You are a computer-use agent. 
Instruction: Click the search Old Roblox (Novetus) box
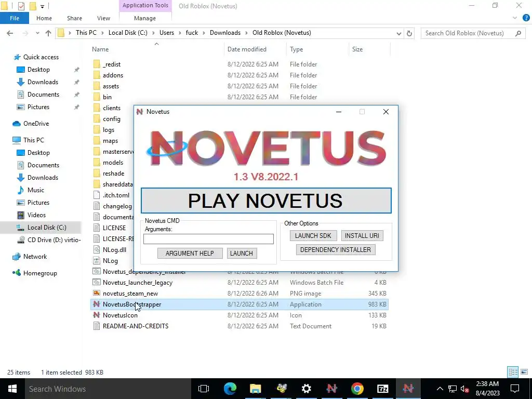tap(473, 33)
